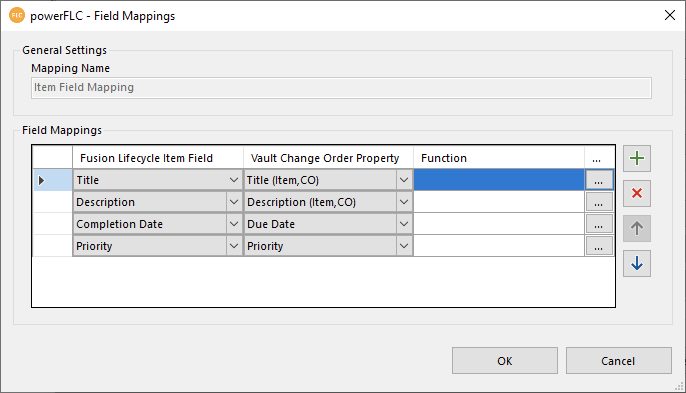Image resolution: width=686 pixels, height=393 pixels.
Task: Click the powerFLC logo icon in title bar
Action: click(17, 15)
